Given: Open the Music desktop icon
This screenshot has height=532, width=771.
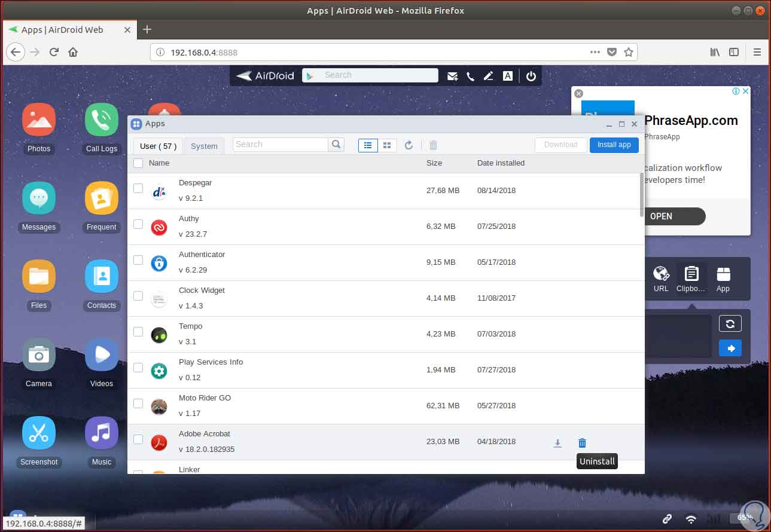Looking at the screenshot, I should point(102,433).
